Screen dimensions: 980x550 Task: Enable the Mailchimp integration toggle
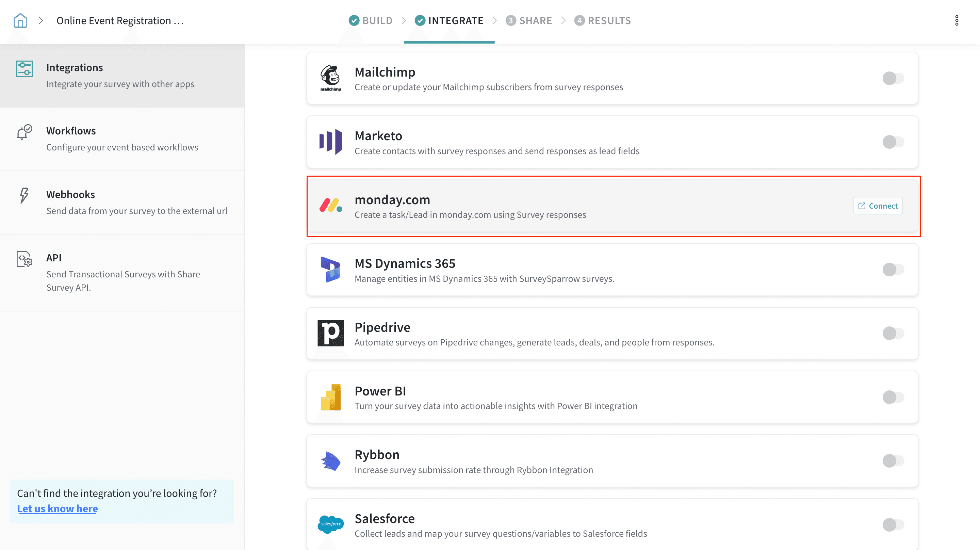(x=893, y=78)
